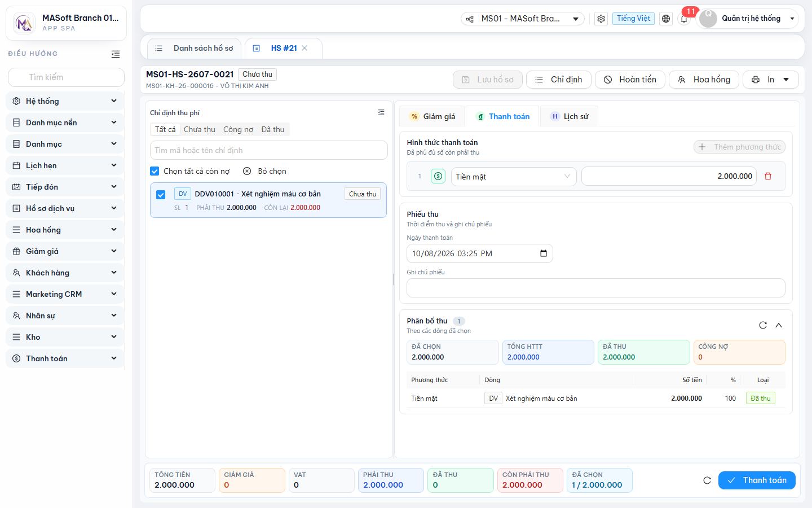Click the Hoàn tiền button
Screen dimensions: 812x508
click(x=630, y=80)
